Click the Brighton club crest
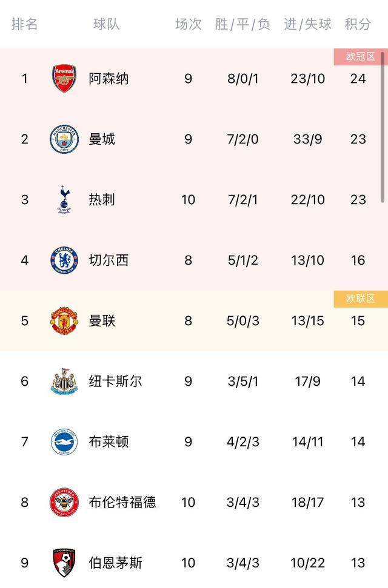This screenshot has height=588, width=388. pos(64,442)
